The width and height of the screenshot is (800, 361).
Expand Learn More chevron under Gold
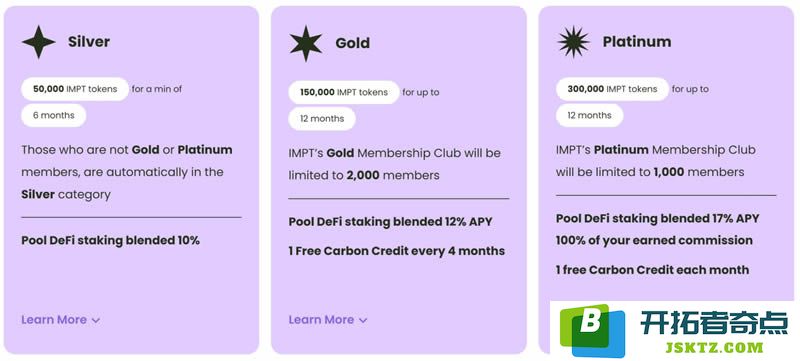coord(363,320)
